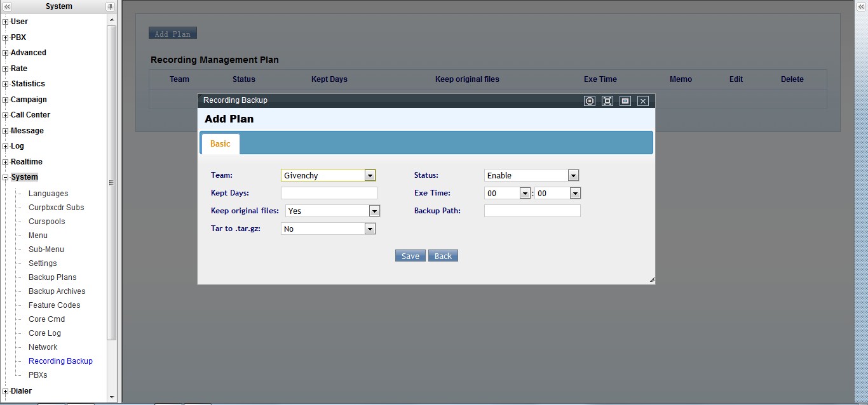The image size is (868, 405).
Task: Expand the Call Center tree node
Action: point(6,115)
